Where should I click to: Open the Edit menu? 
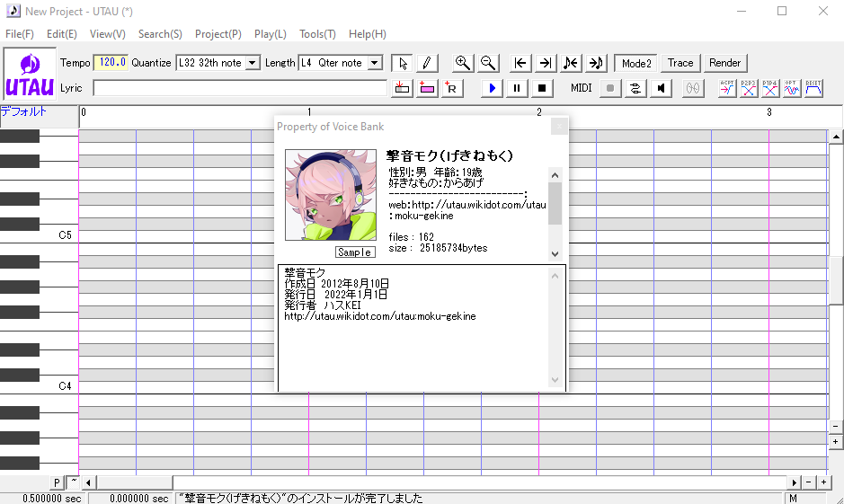click(61, 34)
